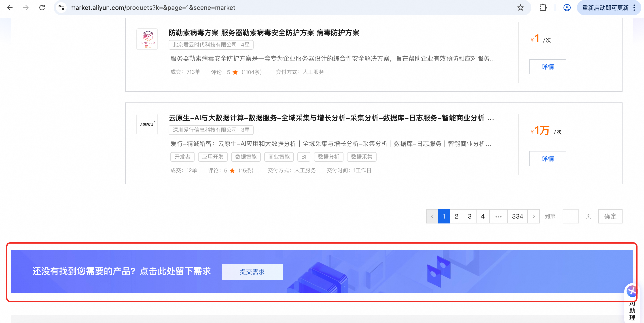The image size is (644, 323).
Task: Bookmark this page with the star icon
Action: point(521,8)
